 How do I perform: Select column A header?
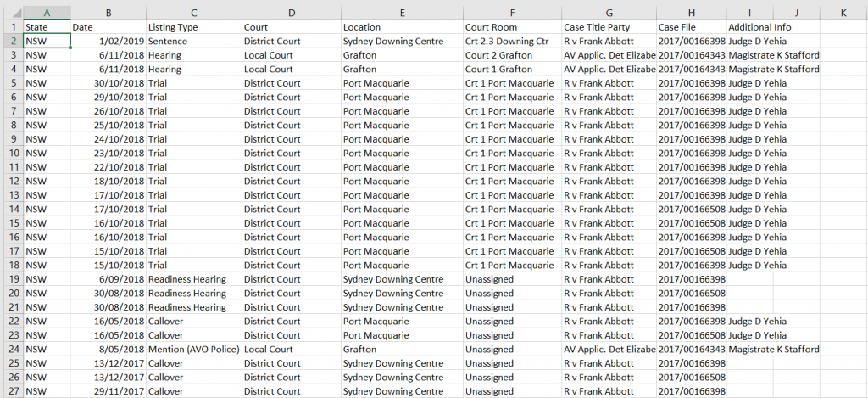point(47,13)
